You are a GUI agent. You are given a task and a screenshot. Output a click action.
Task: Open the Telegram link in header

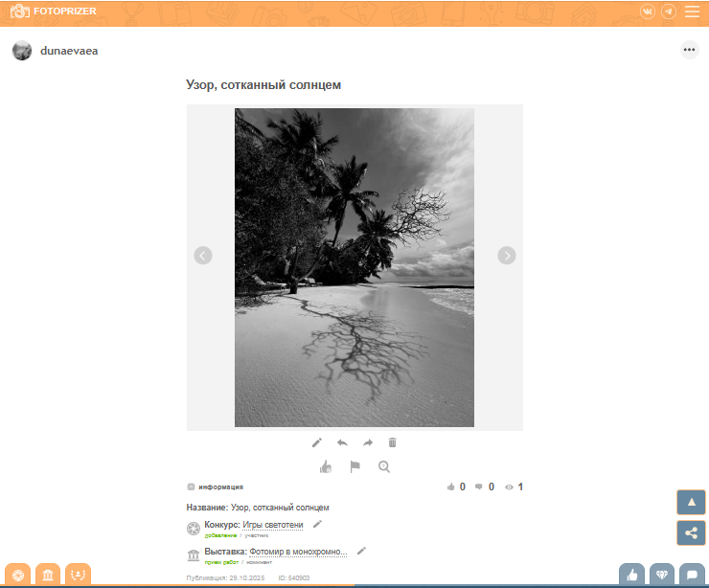point(669,11)
